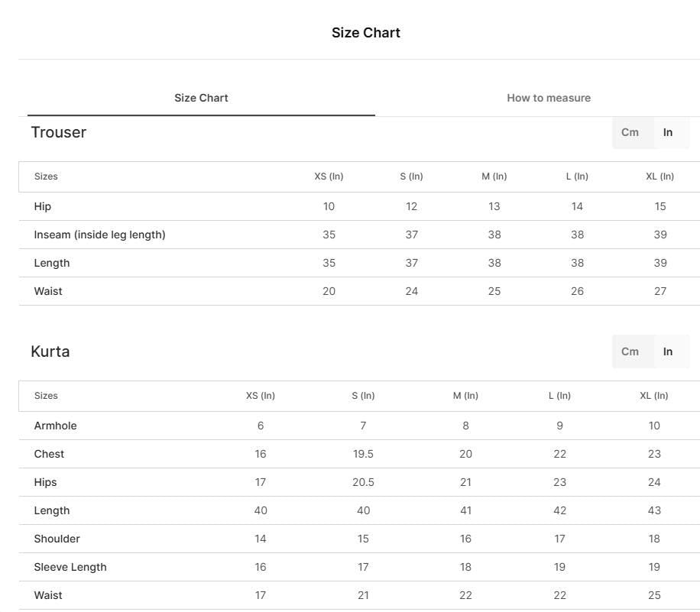
Task: Switch Kurta table units to Cm
Action: [630, 351]
